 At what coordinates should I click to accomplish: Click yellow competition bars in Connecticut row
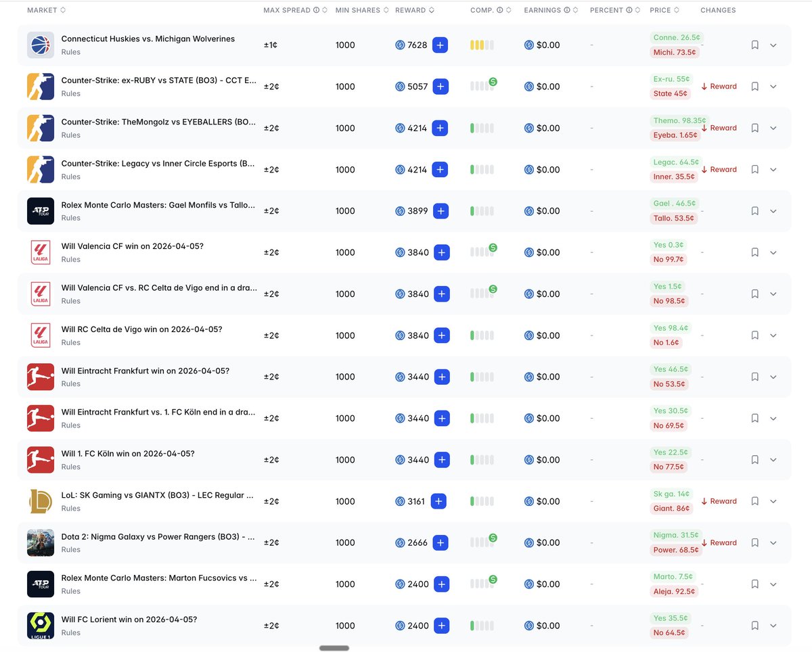tap(482, 45)
